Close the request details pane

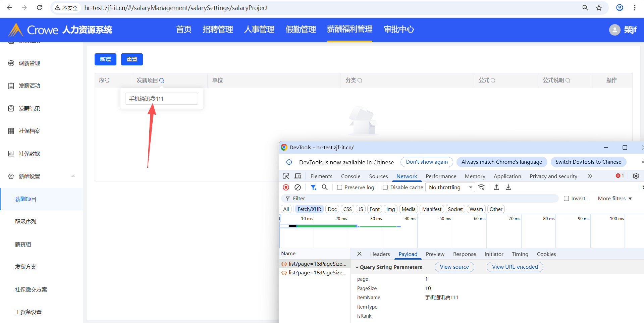pos(359,254)
